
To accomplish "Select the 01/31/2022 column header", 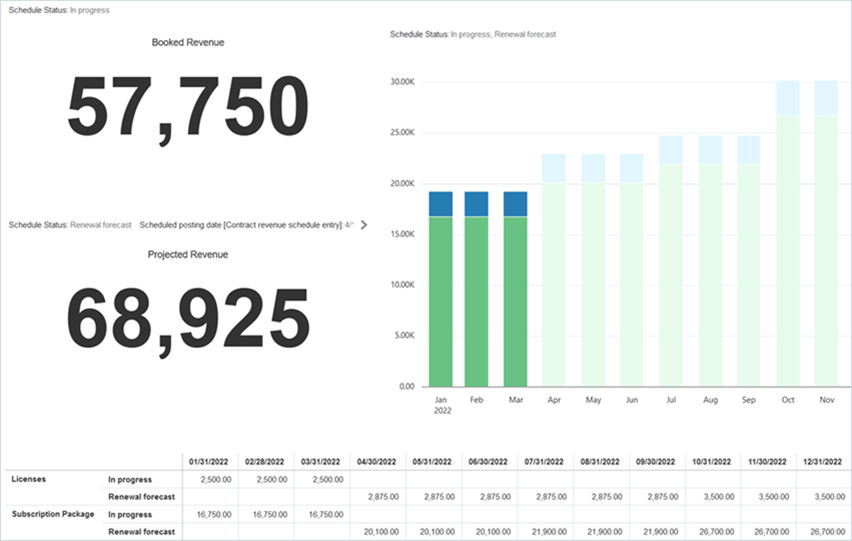I will (209, 461).
